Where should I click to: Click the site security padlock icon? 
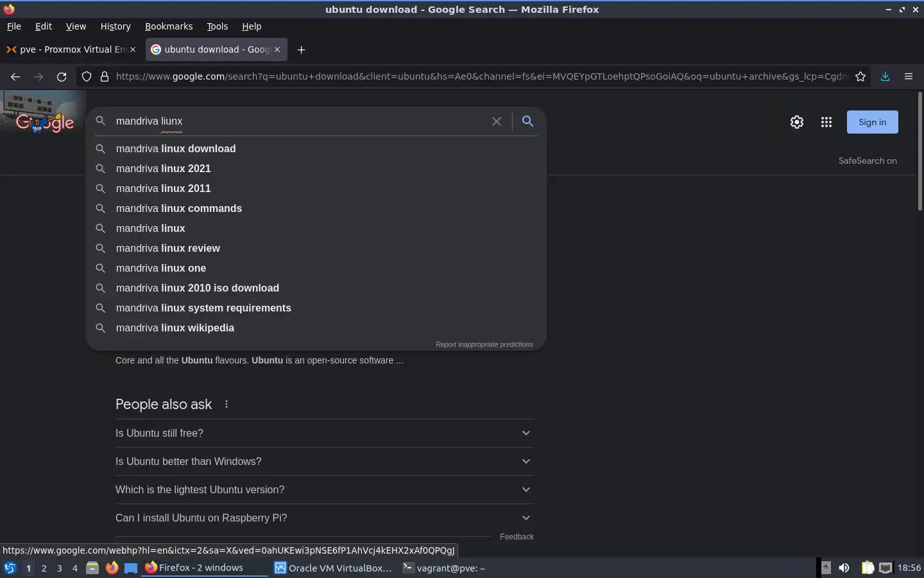(x=105, y=76)
